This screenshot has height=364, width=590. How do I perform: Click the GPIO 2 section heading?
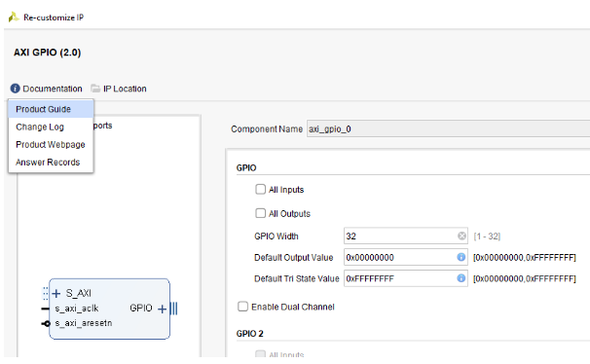pyautogui.click(x=250, y=334)
